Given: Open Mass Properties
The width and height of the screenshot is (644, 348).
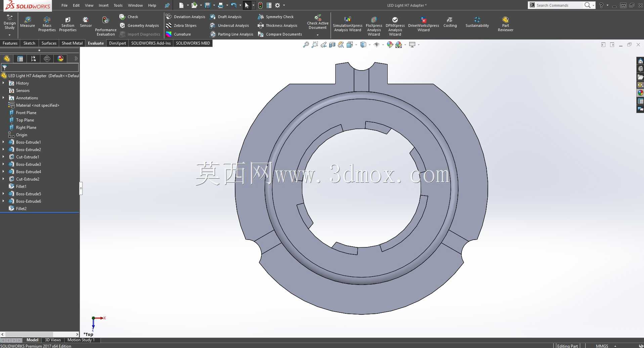Looking at the screenshot, I should coord(47,24).
